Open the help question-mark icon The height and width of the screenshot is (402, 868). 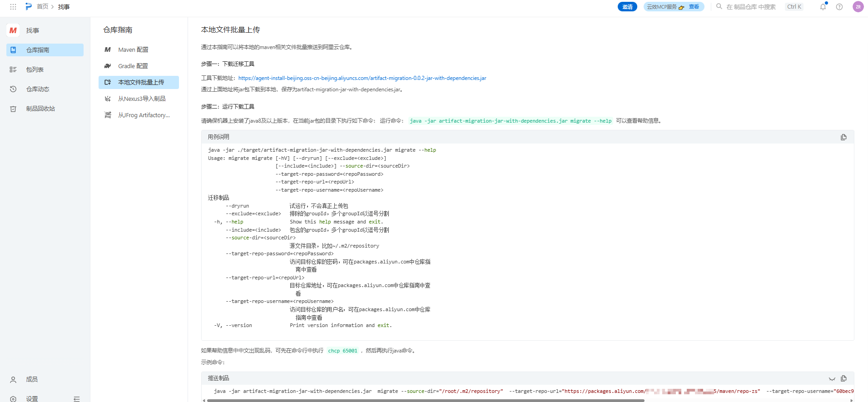point(839,7)
